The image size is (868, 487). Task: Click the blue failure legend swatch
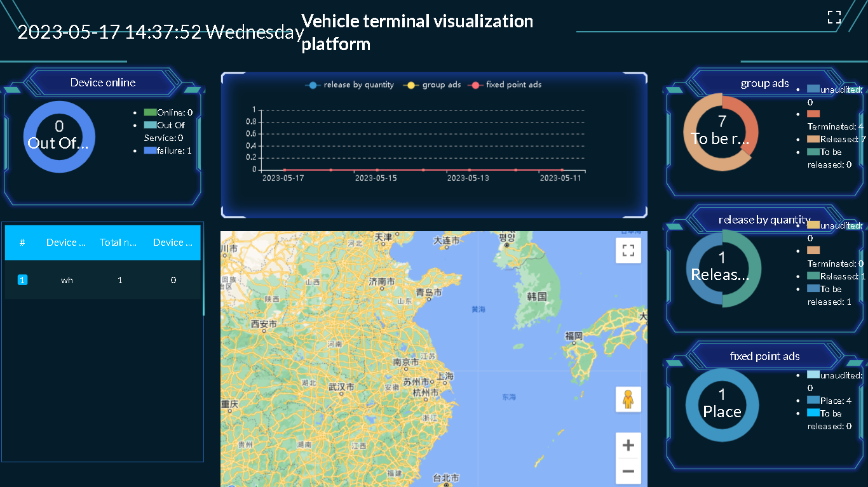click(150, 150)
